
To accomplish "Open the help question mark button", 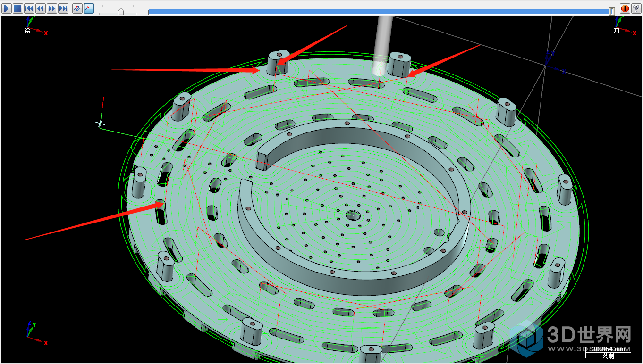I will 636,8.
